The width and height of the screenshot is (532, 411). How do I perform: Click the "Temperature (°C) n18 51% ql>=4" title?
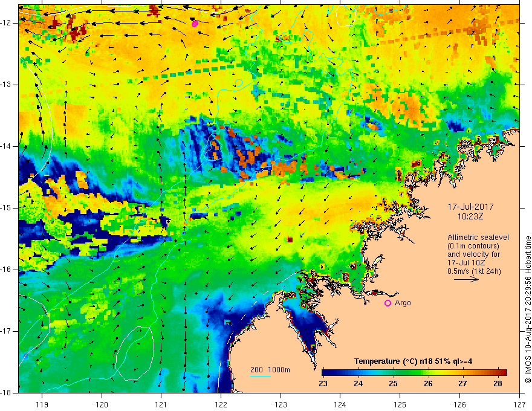pos(414,361)
